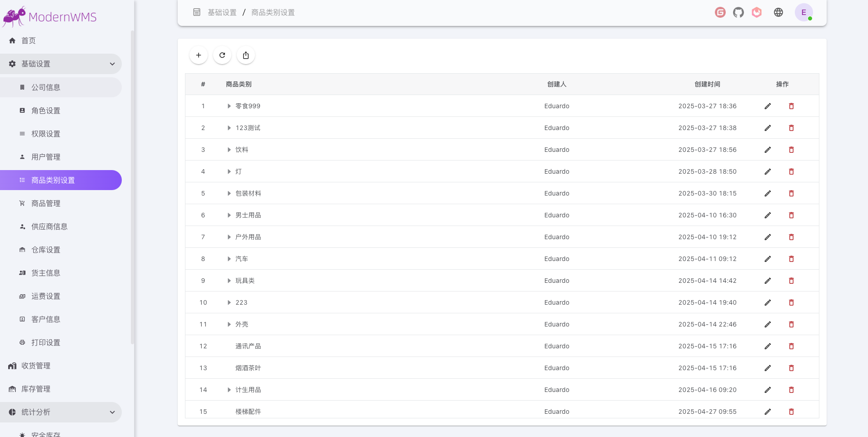The image size is (868, 437).
Task: Click 基础设置 in the breadcrumb
Action: (221, 12)
